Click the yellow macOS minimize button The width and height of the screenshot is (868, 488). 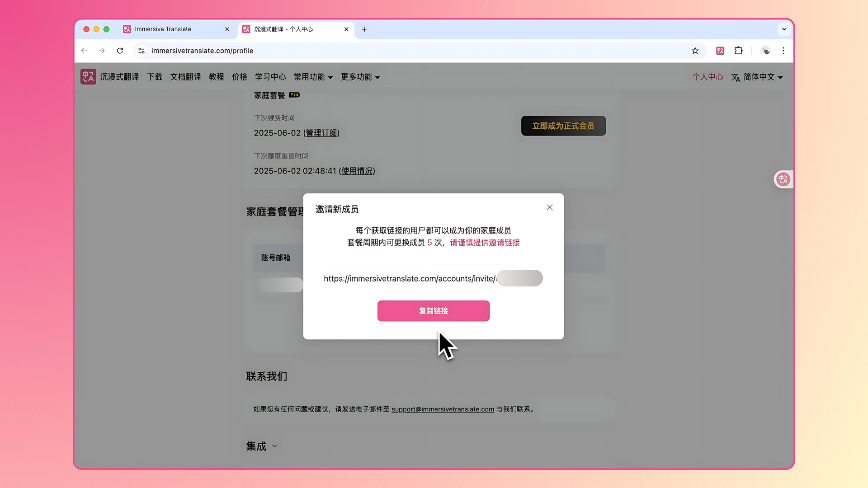pyautogui.click(x=96, y=29)
